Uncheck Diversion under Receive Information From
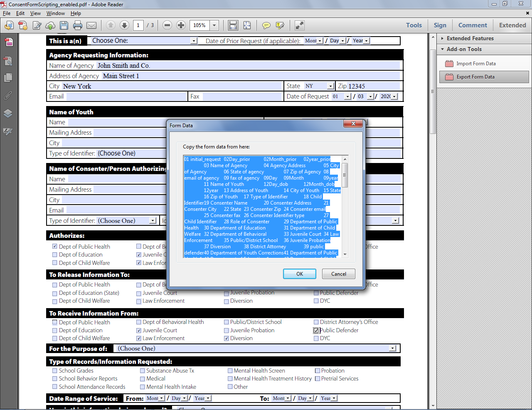The image size is (532, 410). coord(227,338)
